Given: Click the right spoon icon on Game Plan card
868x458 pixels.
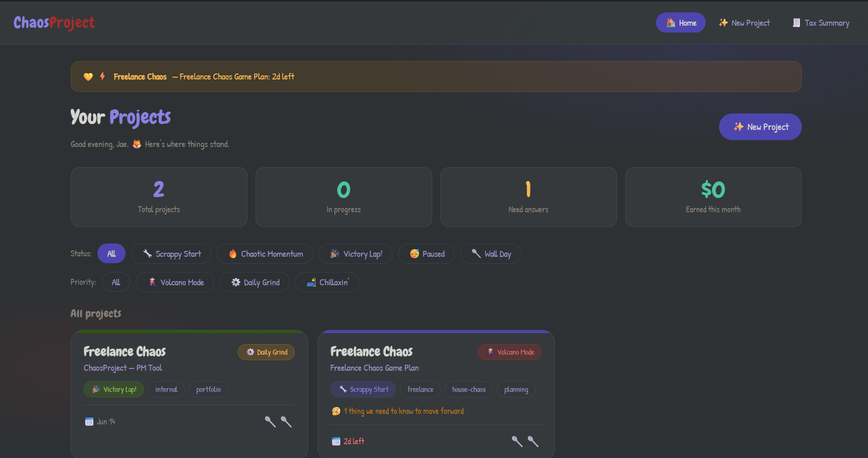Looking at the screenshot, I should coord(533,441).
